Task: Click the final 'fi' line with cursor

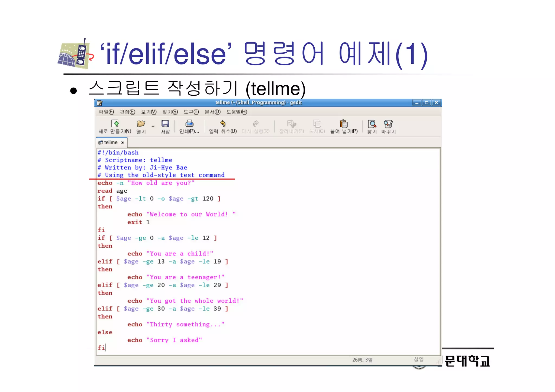Action: tap(101, 348)
